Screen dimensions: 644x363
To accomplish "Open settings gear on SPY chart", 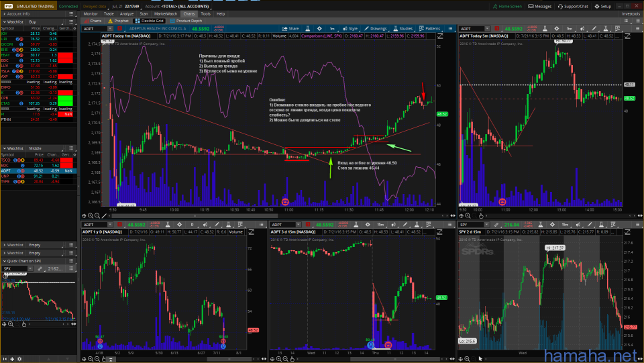I will (552, 225).
